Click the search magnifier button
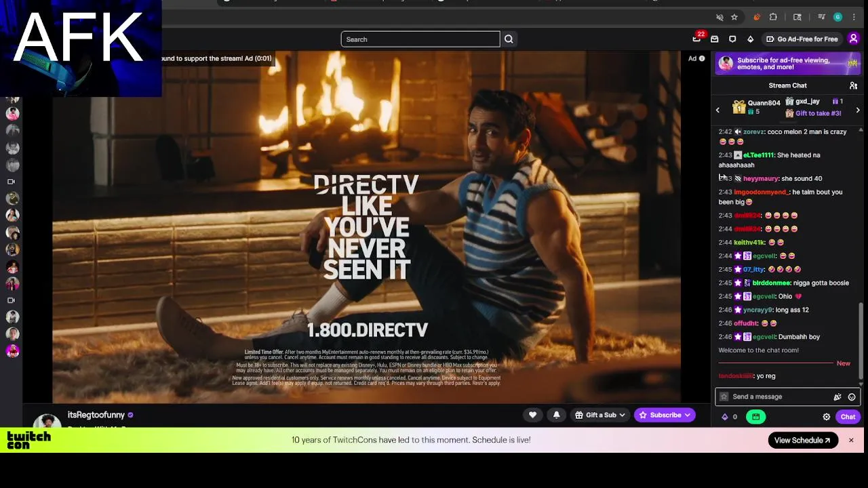 [x=509, y=39]
